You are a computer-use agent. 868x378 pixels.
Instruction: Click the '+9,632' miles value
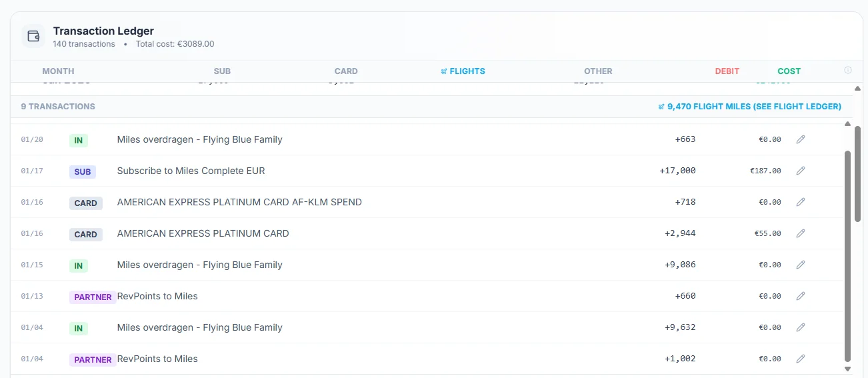680,327
